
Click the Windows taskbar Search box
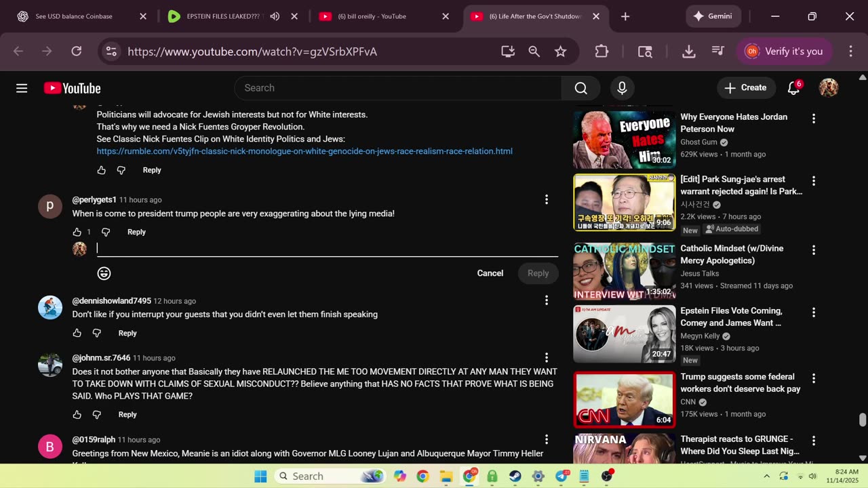click(x=331, y=476)
